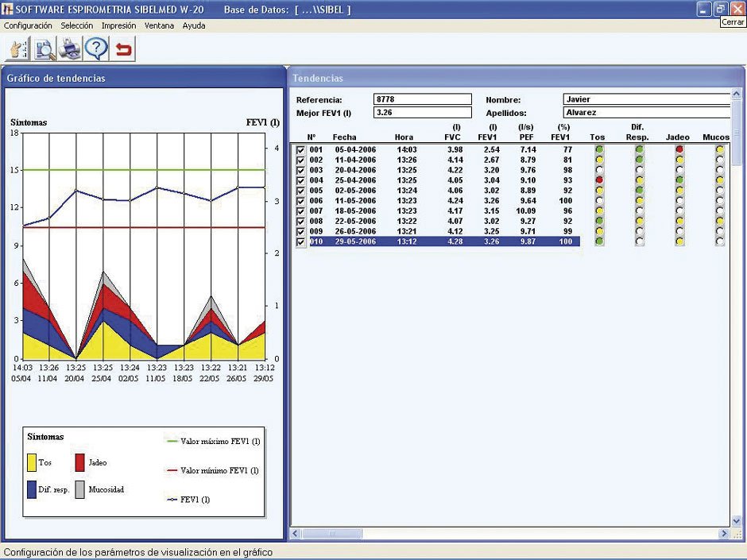This screenshot has width=747, height=560.
Task: Click the red return arrow icon
Action: point(123,49)
